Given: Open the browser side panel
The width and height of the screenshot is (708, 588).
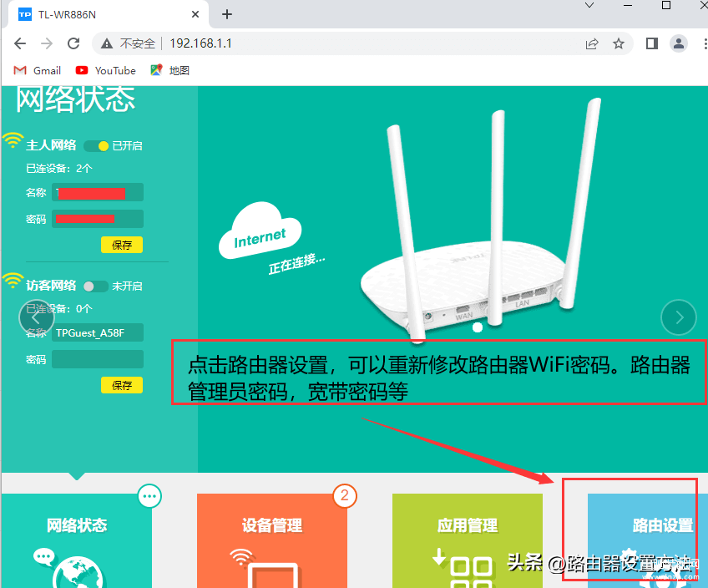Looking at the screenshot, I should (x=651, y=43).
